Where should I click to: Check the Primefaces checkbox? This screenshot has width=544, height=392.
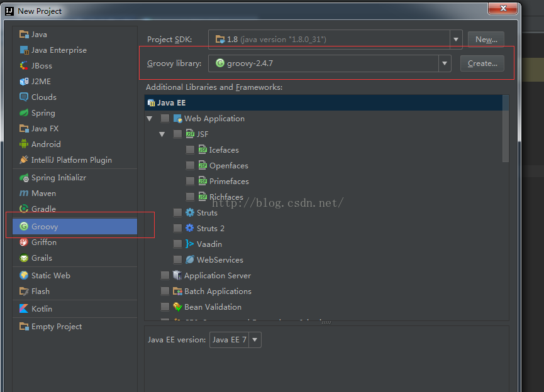(190, 181)
